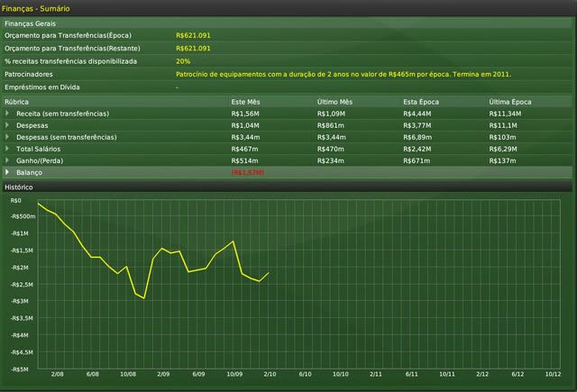The image size is (577, 392).
Task: Click the Finanças - Sumário title
Action: point(36,8)
